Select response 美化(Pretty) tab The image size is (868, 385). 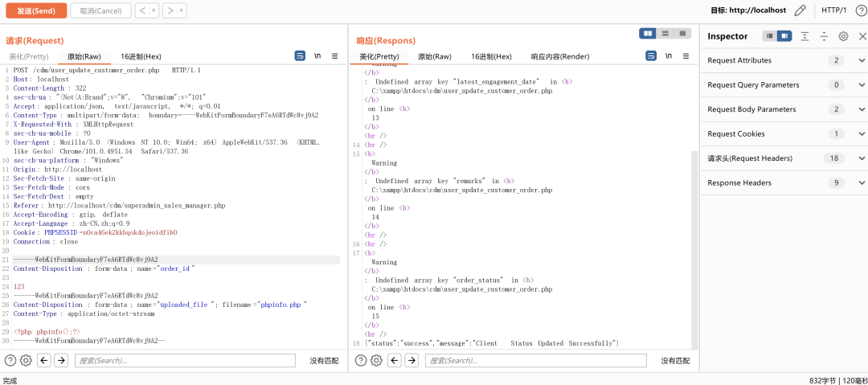[379, 56]
